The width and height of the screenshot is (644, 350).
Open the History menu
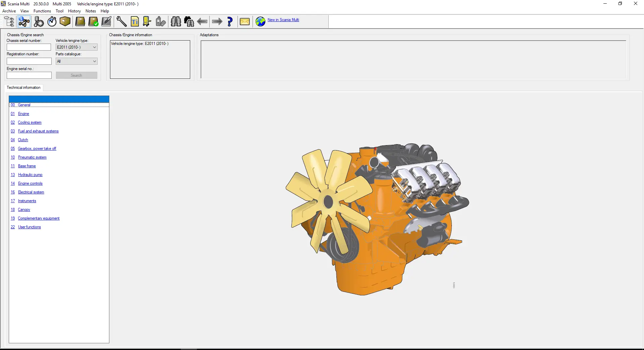click(74, 11)
